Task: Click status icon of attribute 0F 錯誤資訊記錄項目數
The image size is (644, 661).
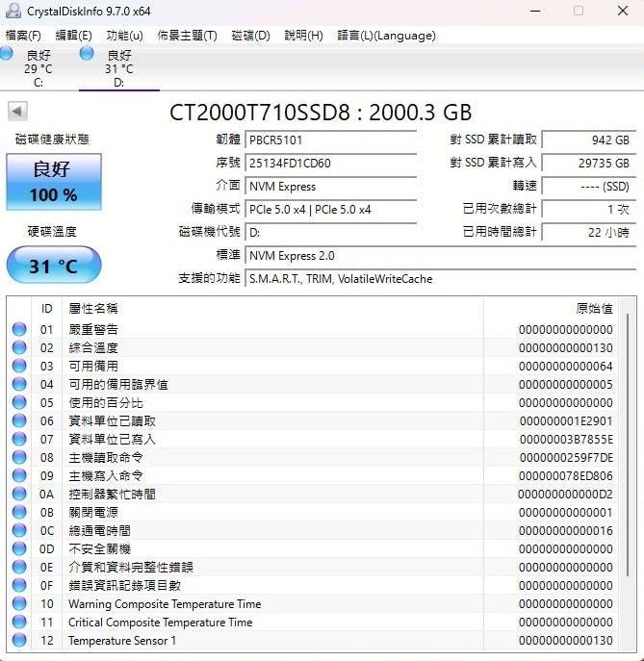Action: pos(19,585)
